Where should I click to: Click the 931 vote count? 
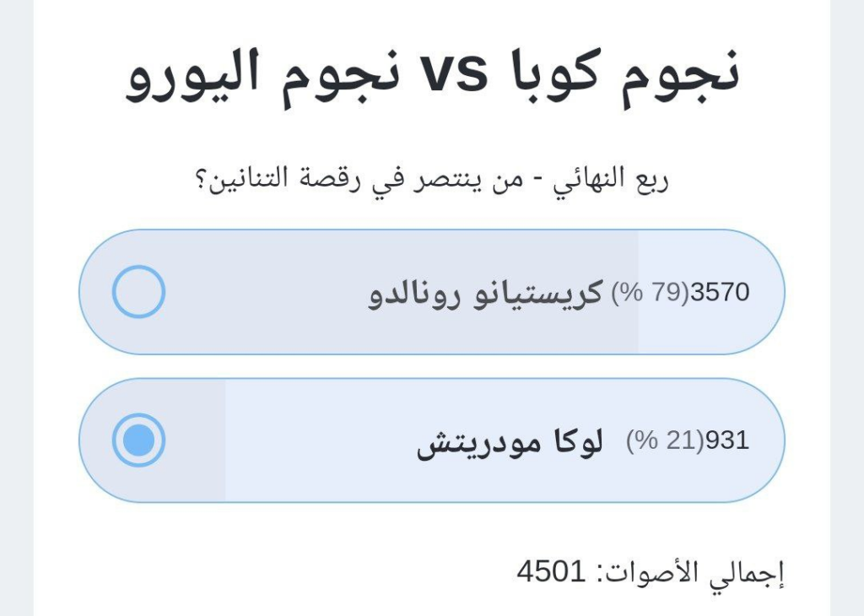(x=726, y=441)
